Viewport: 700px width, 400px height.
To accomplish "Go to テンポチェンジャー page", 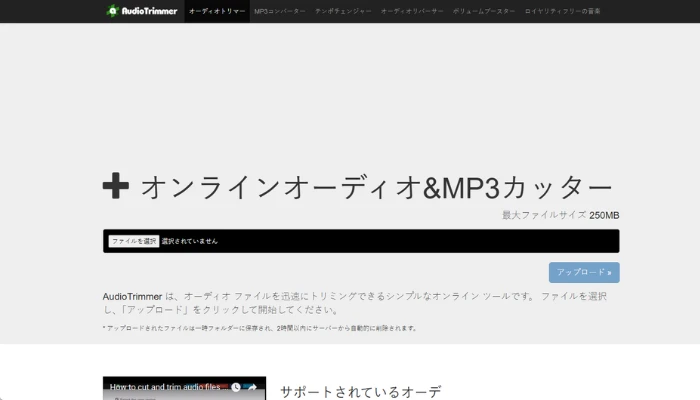I will pyautogui.click(x=343, y=11).
